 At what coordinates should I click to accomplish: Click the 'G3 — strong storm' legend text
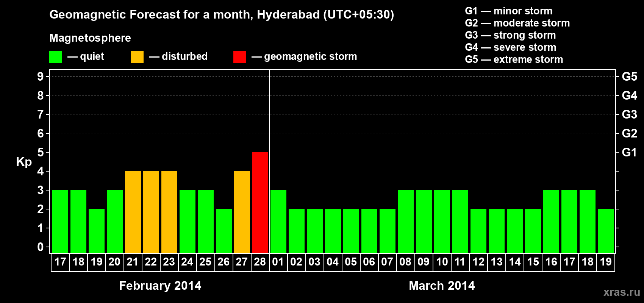pos(510,35)
